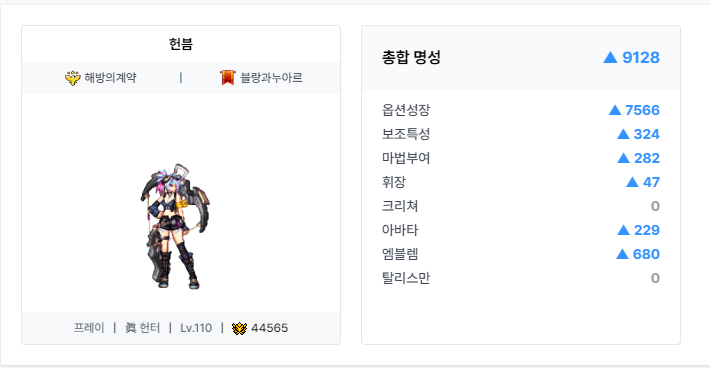Screen dimensions: 710x368
Task: Click the 해방의계약 title label
Action: click(x=110, y=78)
